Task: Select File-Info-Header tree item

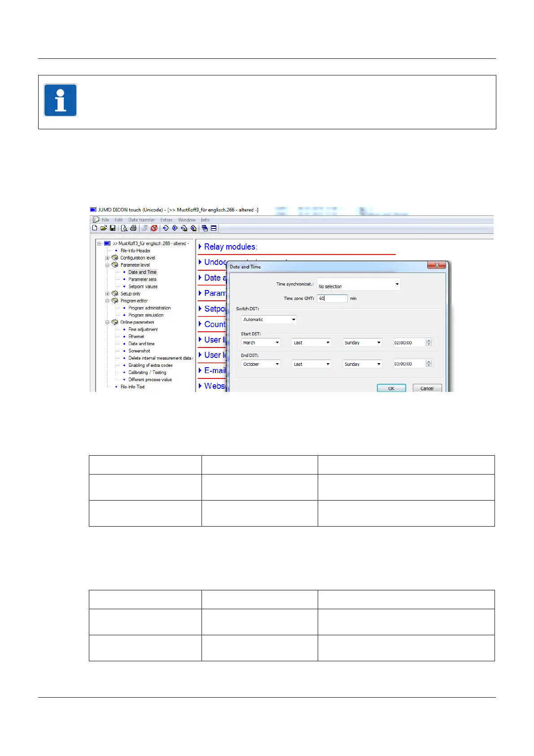Action: 136,251
